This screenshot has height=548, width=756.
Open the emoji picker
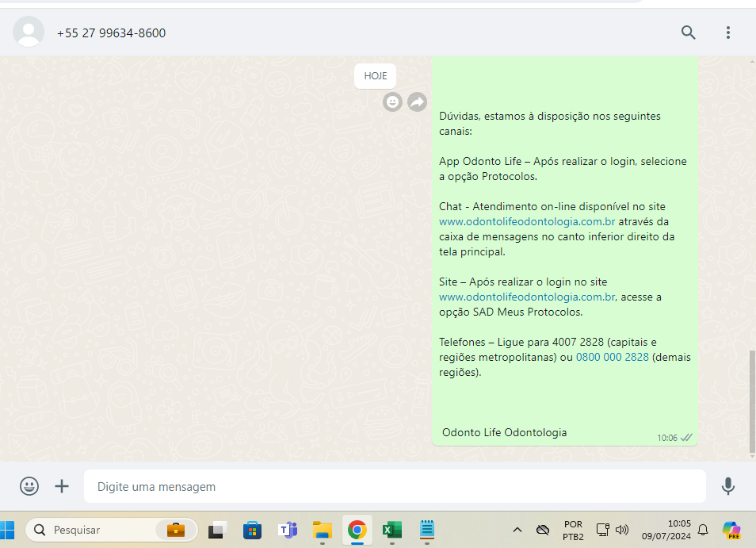29,486
